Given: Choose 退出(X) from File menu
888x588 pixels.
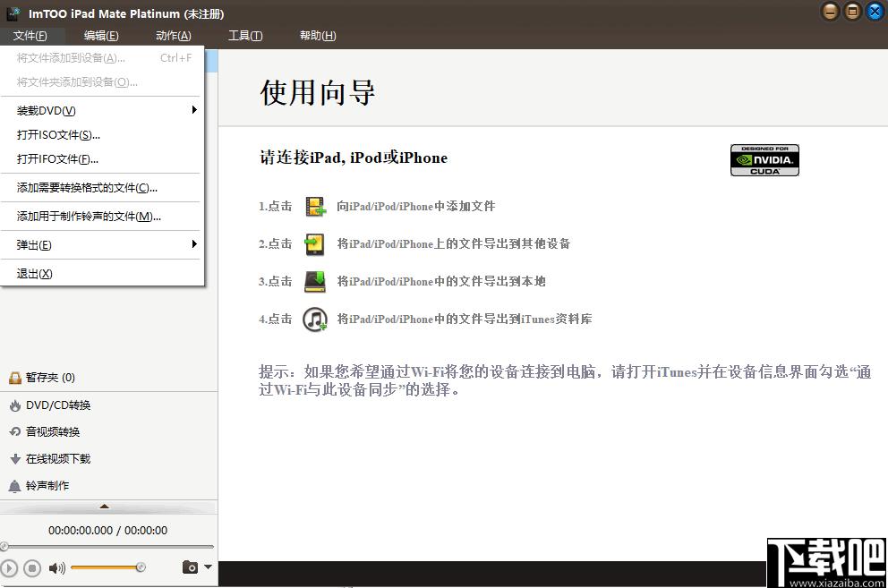Looking at the screenshot, I should pos(102,274).
